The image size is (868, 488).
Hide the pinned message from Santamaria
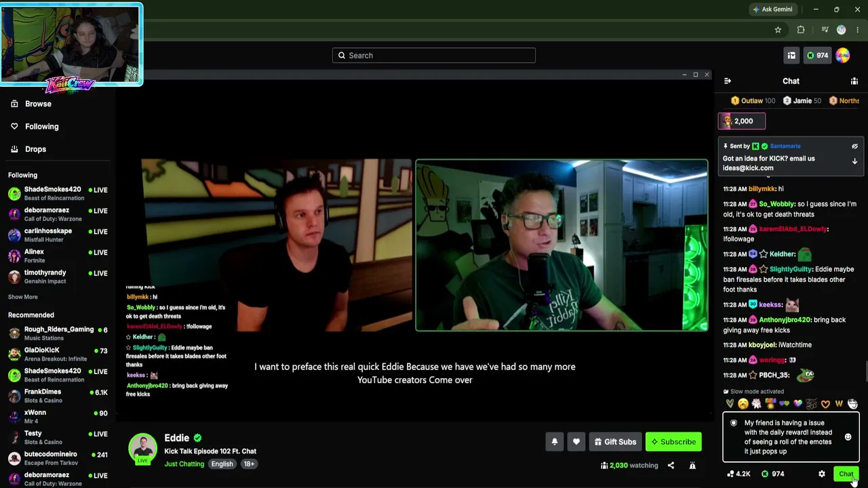854,146
